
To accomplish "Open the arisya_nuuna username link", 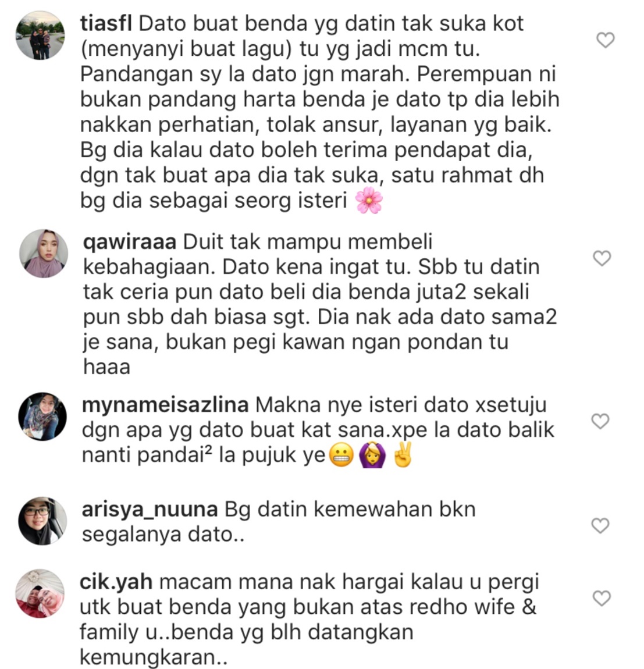I will 150,510.
